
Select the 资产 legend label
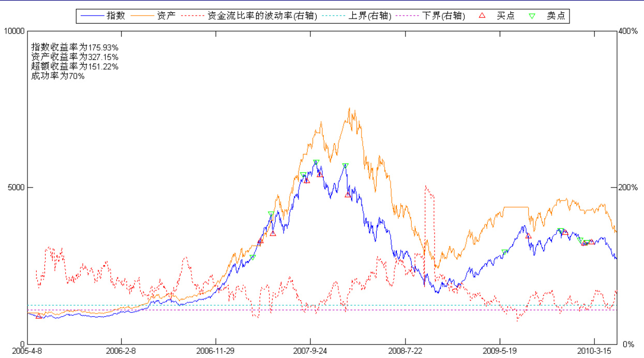[x=166, y=16]
